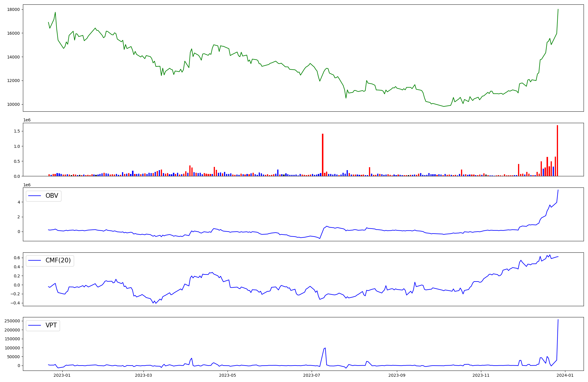Click the blue line sample in VPT legend
The image size is (588, 382).
(35, 326)
